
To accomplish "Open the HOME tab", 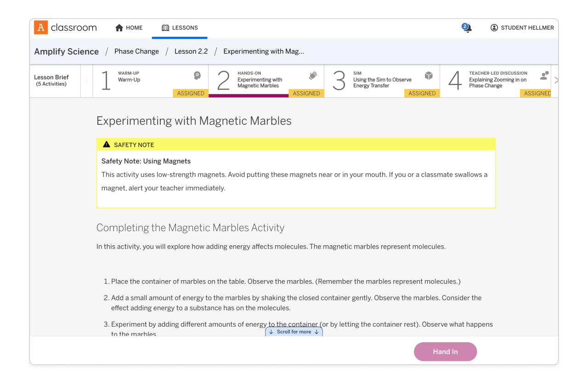I will 129,28.
